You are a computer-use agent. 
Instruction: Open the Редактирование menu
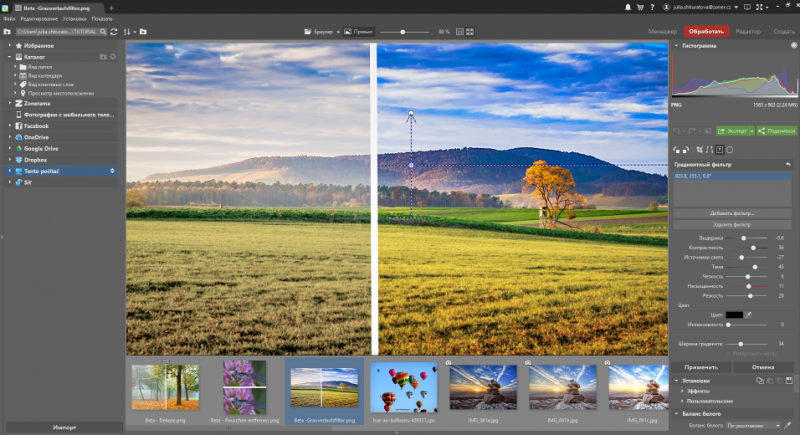pyautogui.click(x=39, y=19)
